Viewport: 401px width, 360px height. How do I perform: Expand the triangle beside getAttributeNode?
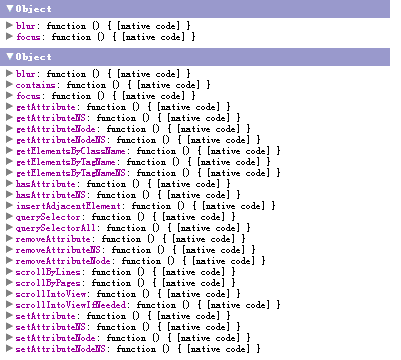[9, 128]
